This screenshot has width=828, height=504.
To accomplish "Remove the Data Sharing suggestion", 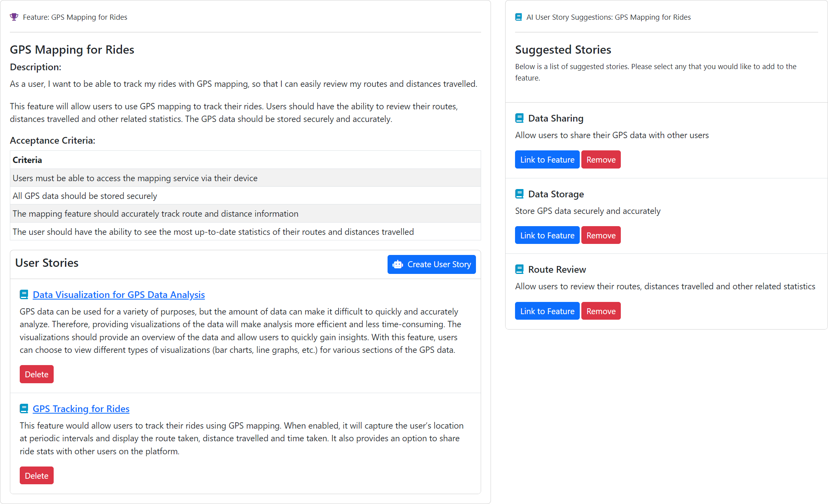I will (601, 159).
